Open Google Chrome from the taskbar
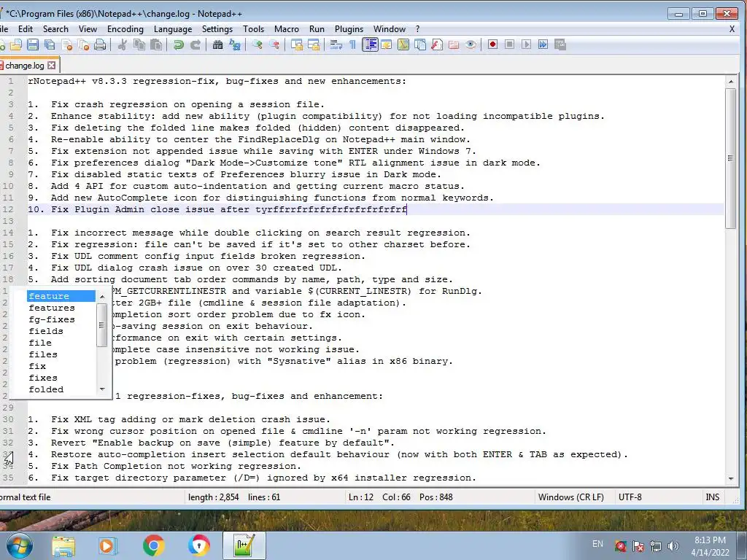Viewport: 747px width, 560px height. (x=153, y=545)
